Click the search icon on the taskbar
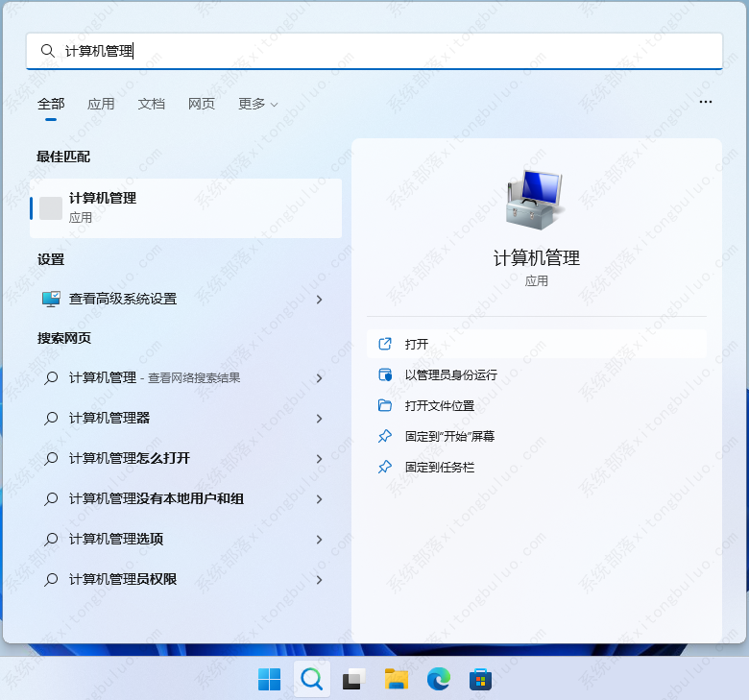The width and height of the screenshot is (749, 700). point(311,680)
